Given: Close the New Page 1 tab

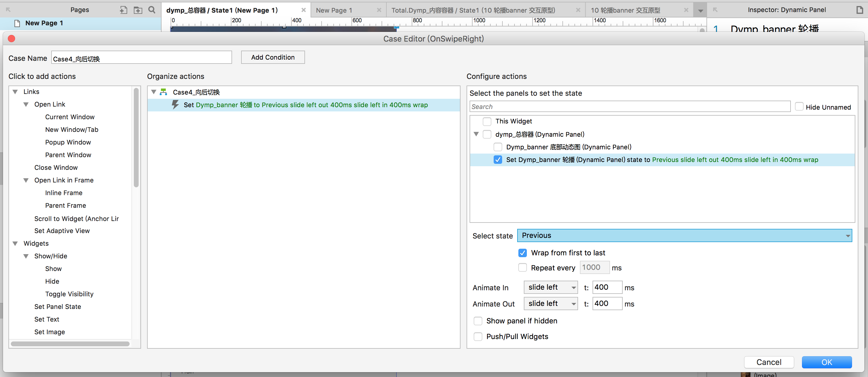Looking at the screenshot, I should [379, 10].
